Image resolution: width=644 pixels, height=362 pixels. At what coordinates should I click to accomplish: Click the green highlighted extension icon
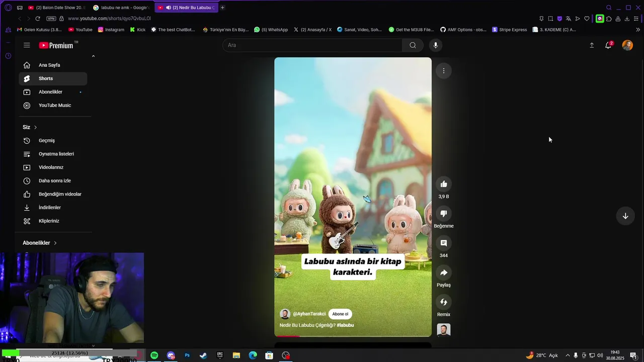[600, 19]
